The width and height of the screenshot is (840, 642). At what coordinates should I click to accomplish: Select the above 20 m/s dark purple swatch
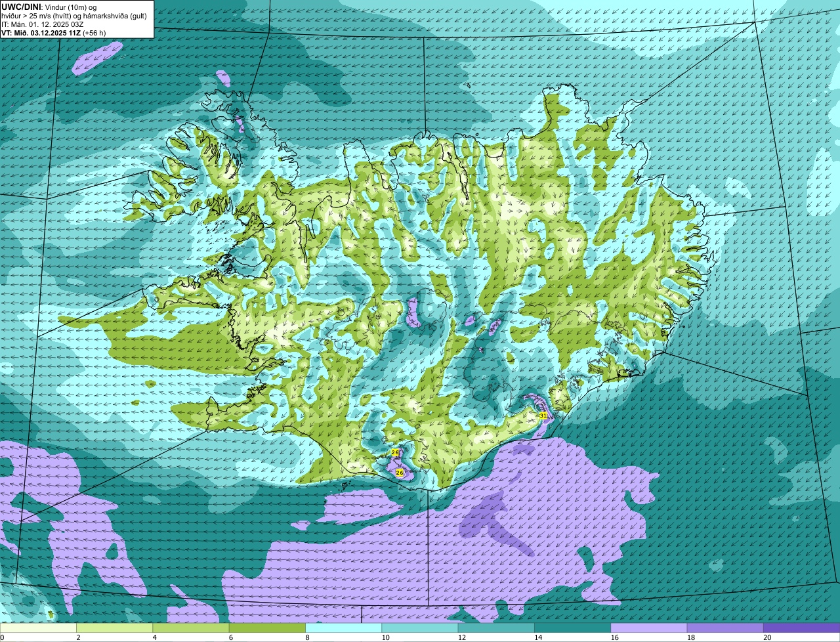pos(802,628)
